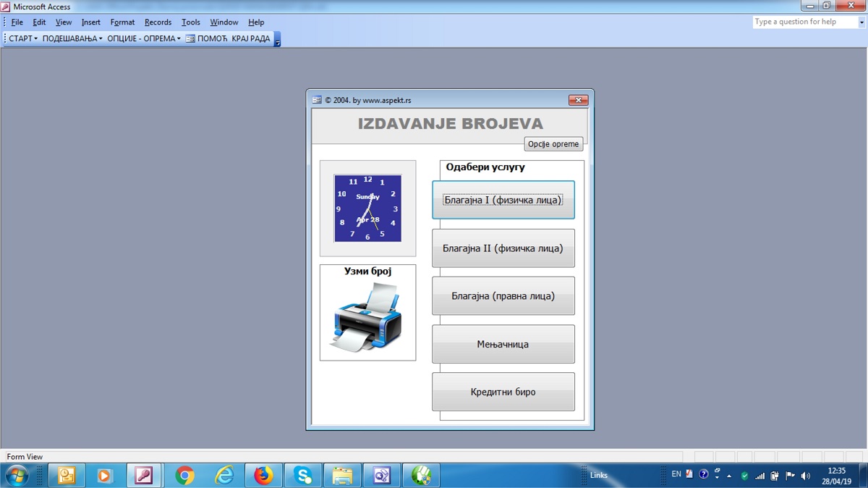Open Skype from the taskbar

pos(302,476)
